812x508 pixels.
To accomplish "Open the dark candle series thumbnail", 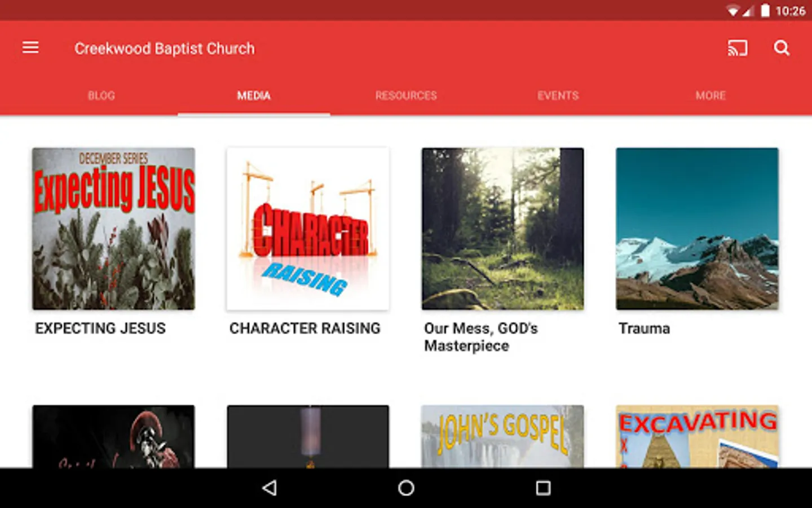I will pyautogui.click(x=308, y=436).
